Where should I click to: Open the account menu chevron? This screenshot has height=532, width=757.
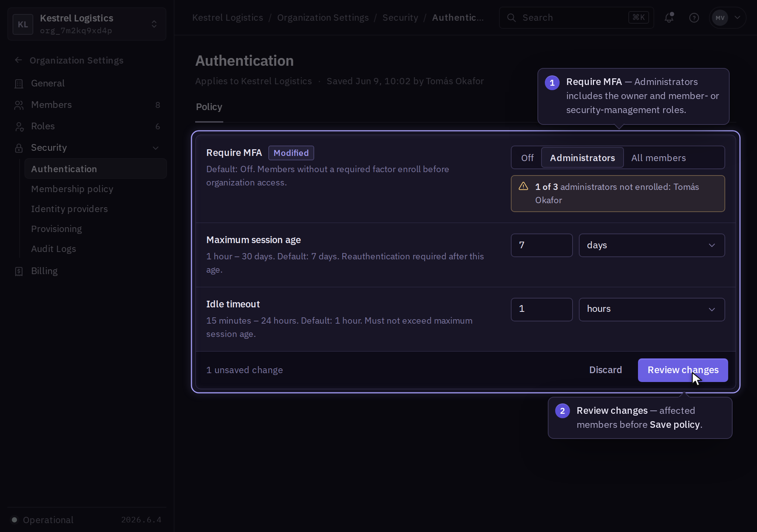737,17
